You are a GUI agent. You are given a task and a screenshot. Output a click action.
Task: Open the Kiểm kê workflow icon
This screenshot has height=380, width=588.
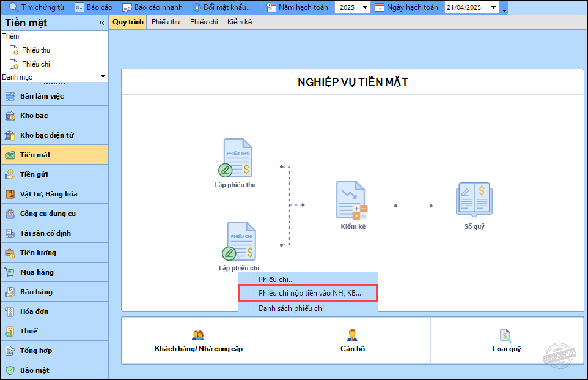(352, 200)
